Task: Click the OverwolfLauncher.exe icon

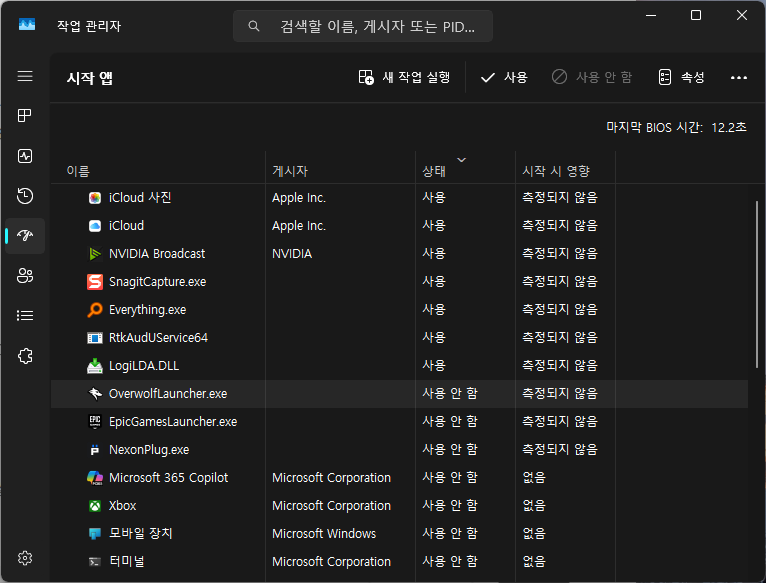Action: point(95,394)
